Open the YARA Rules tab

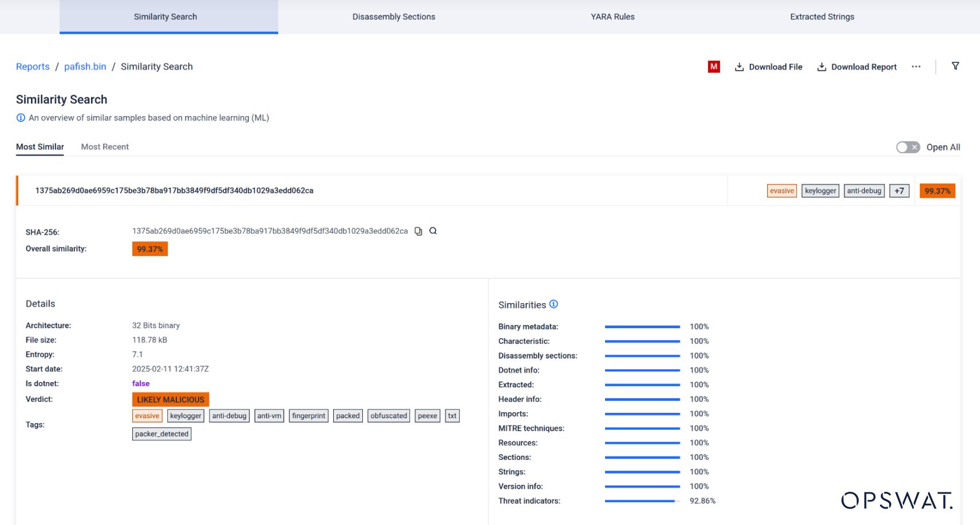click(x=612, y=17)
